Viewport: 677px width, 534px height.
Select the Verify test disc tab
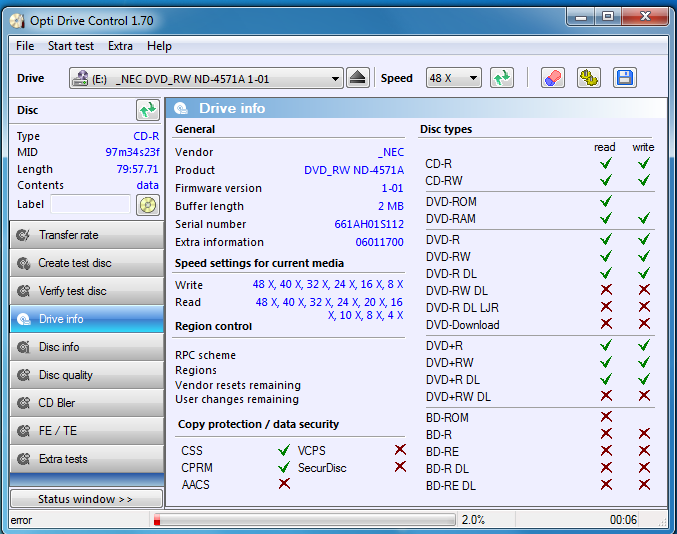point(87,291)
